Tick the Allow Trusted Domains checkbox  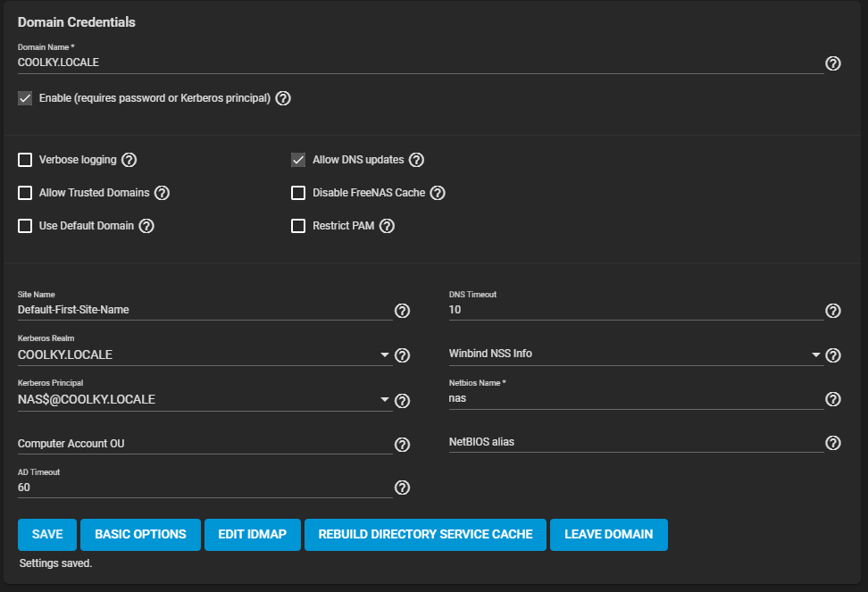pyautogui.click(x=25, y=193)
